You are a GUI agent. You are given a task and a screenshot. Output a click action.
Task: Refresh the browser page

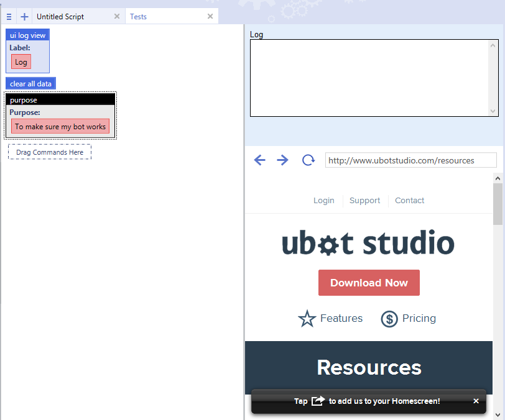click(x=308, y=160)
